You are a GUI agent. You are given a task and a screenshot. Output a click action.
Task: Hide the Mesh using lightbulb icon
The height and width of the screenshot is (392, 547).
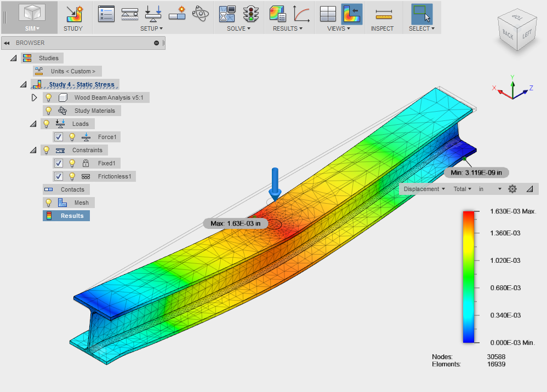48,203
